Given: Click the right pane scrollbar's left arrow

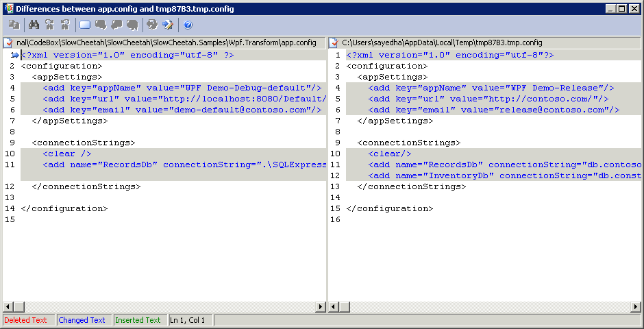Looking at the screenshot, I should 334,306.
